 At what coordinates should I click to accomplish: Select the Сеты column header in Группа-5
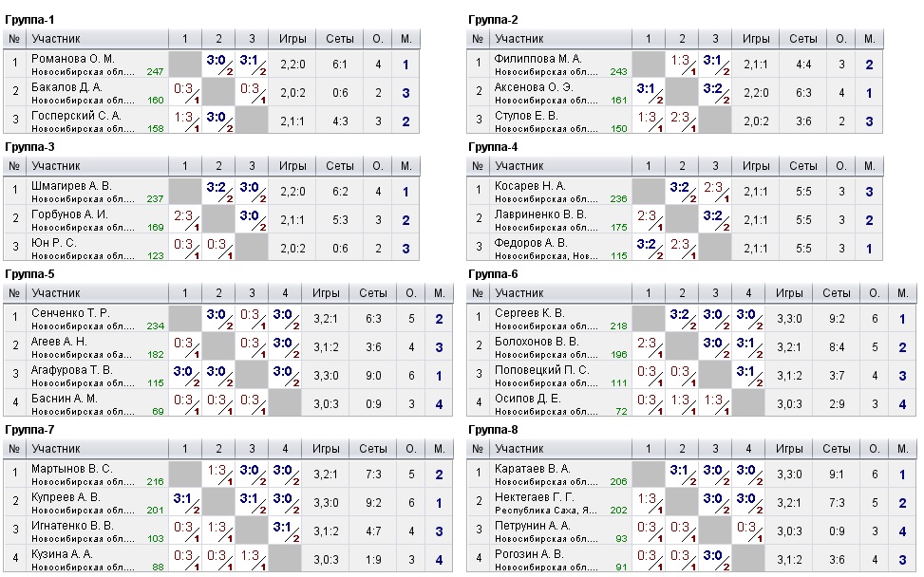pyautogui.click(x=372, y=293)
